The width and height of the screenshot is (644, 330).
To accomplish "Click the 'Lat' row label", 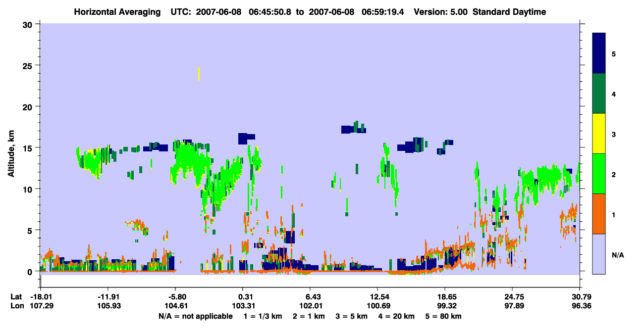I will tap(16, 297).
